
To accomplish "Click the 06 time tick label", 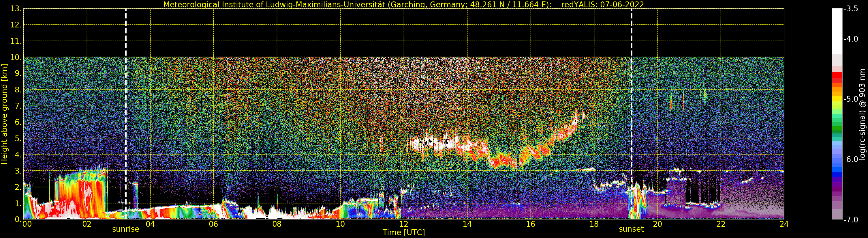I will (214, 224).
